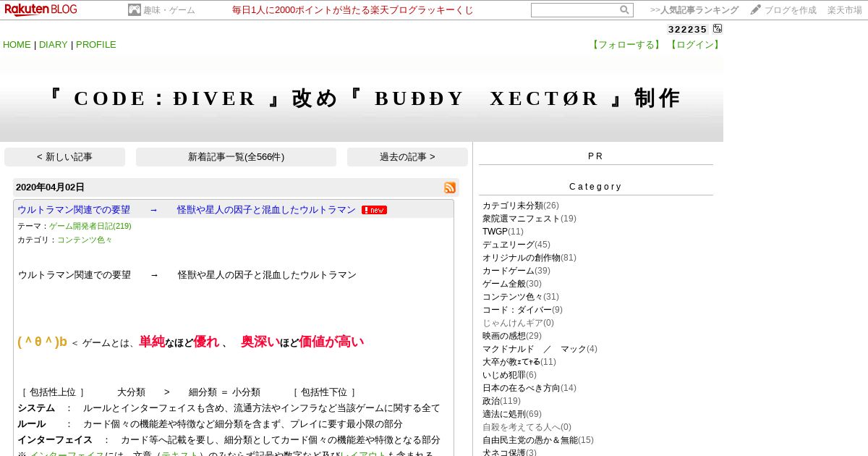Click the search magnifier icon

[624, 10]
